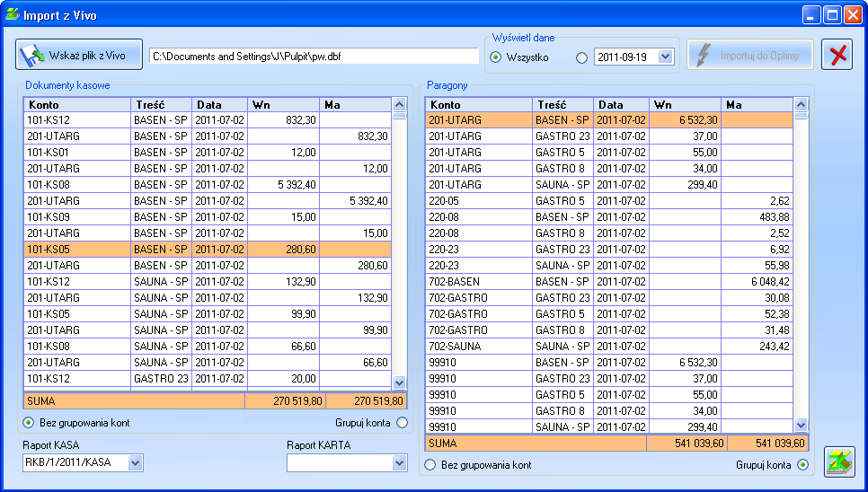Click the pw.dbf file path field
The height and width of the screenshot is (492, 868).
coord(314,56)
